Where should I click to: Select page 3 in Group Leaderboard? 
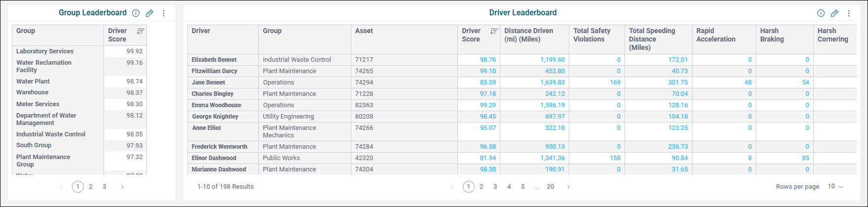(x=104, y=187)
